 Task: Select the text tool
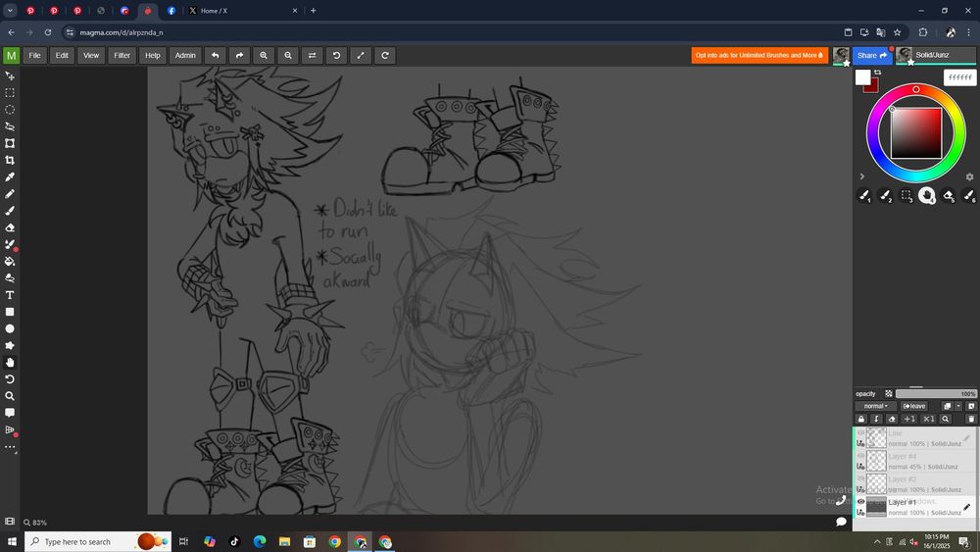pyautogui.click(x=10, y=295)
